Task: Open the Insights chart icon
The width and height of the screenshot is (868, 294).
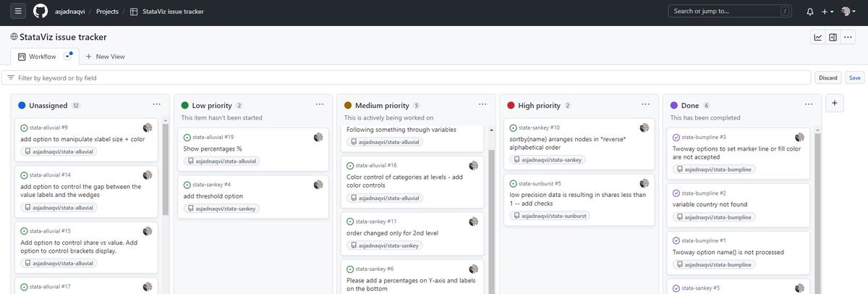Action: click(818, 37)
